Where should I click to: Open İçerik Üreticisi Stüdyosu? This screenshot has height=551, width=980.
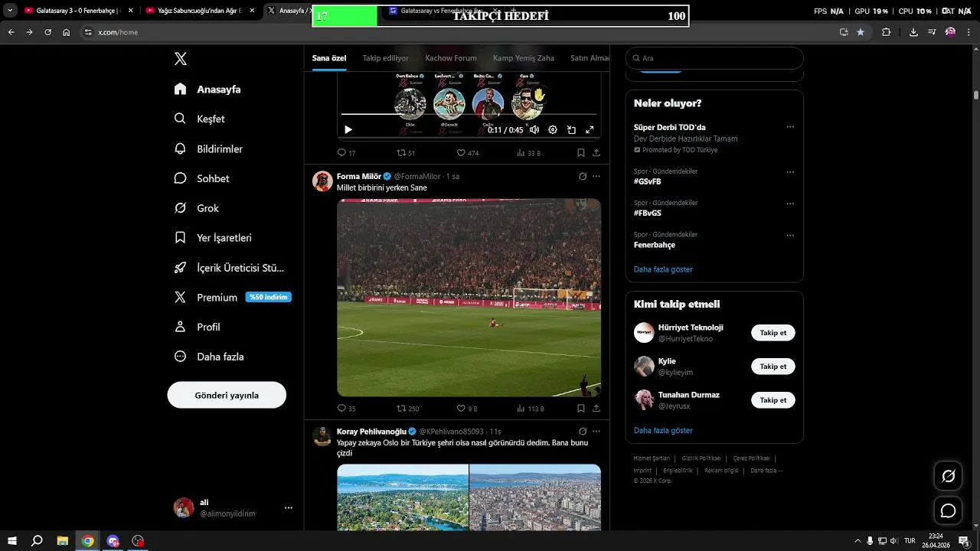click(229, 268)
